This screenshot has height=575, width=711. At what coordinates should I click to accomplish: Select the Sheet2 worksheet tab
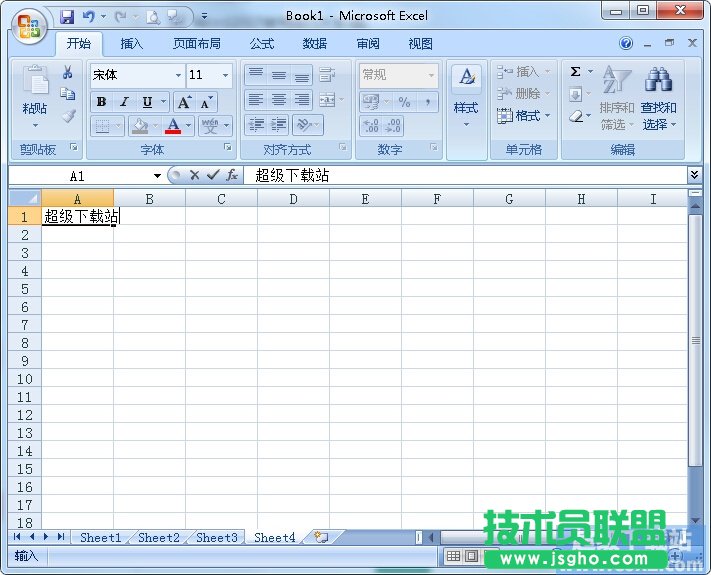159,537
